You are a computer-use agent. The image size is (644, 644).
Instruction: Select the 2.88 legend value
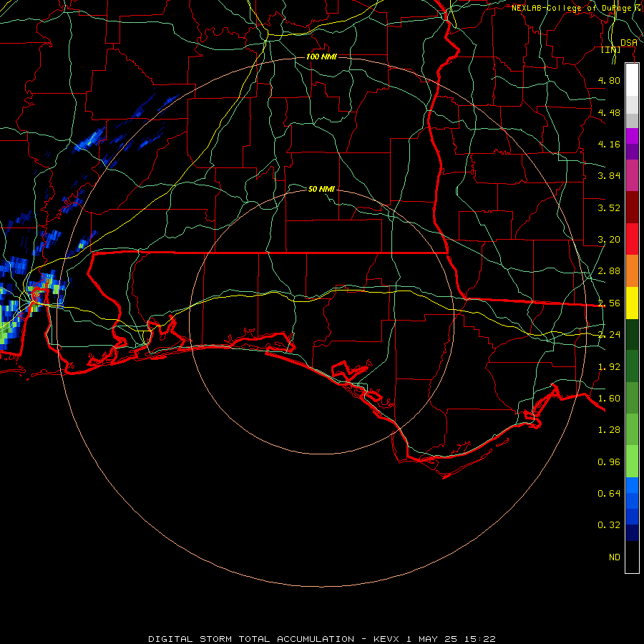coord(609,271)
